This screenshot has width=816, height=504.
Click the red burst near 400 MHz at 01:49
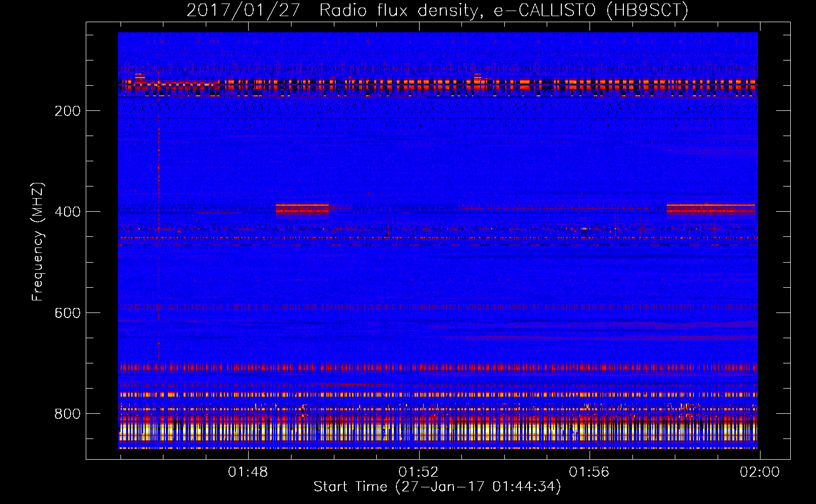[x=302, y=209]
